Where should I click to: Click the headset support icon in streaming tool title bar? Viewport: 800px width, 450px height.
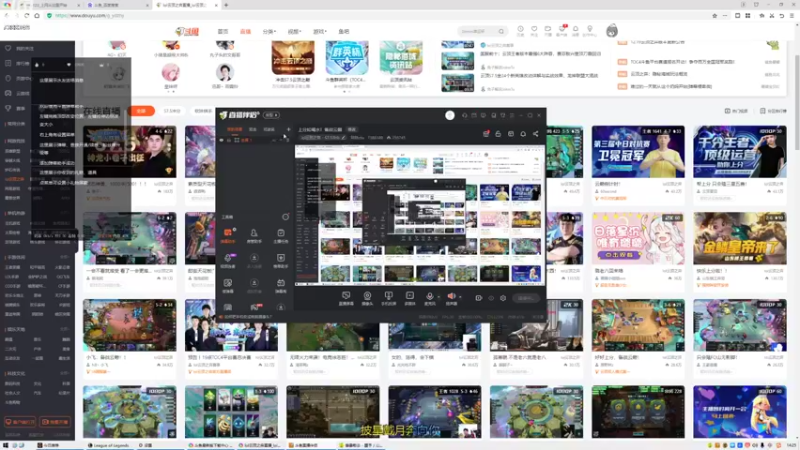(x=464, y=115)
